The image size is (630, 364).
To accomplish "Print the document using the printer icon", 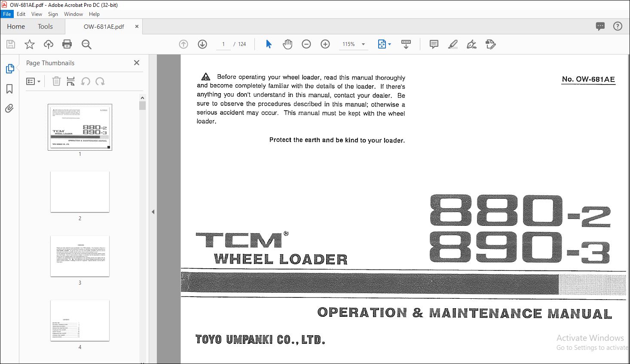I will [x=67, y=44].
